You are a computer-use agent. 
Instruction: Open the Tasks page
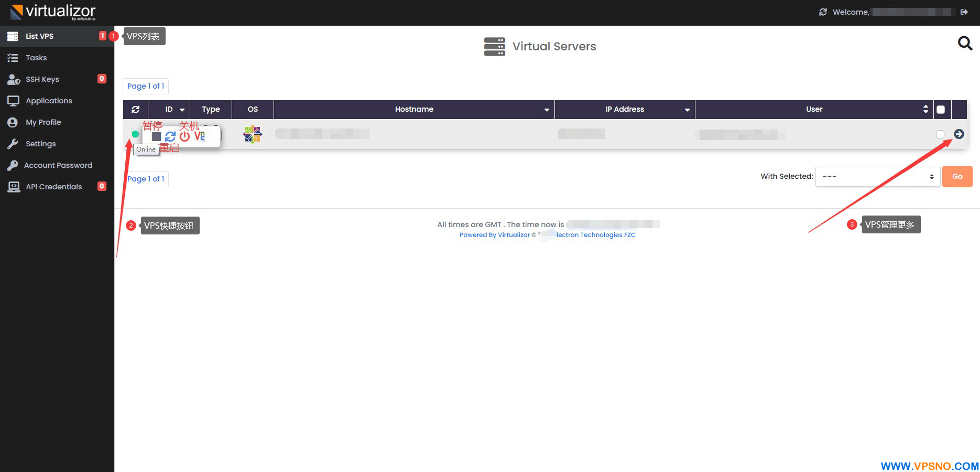(57, 58)
